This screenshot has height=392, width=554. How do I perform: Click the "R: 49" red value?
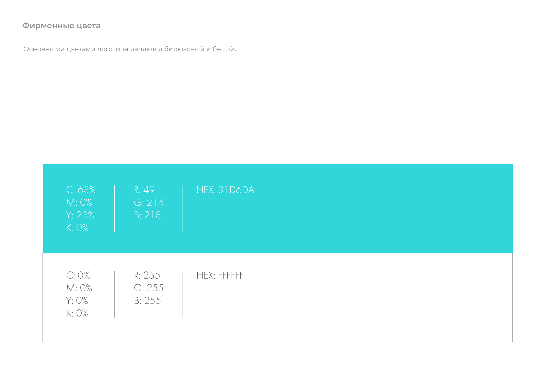pos(144,190)
